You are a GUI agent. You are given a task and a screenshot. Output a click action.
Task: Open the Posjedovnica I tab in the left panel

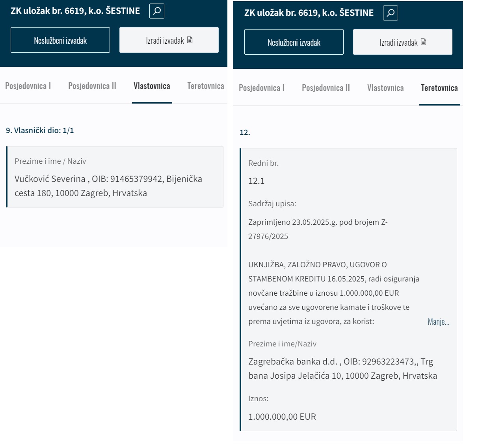pos(28,86)
